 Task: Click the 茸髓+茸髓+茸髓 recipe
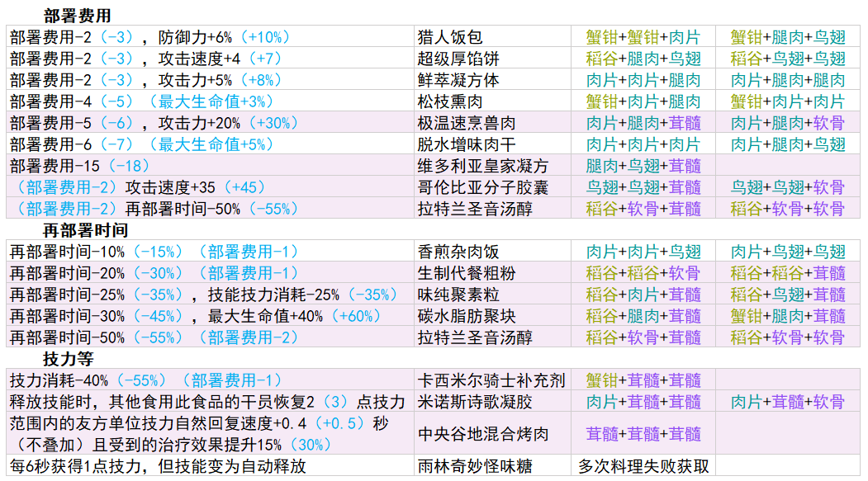[643, 434]
